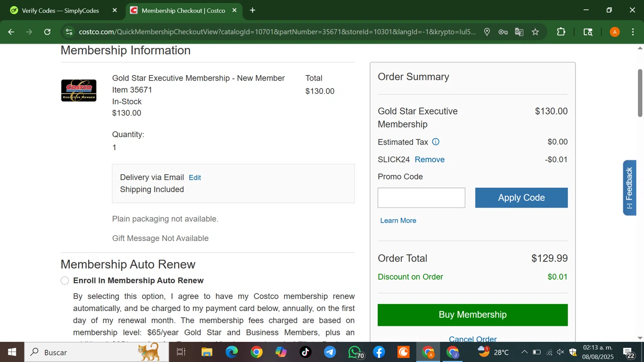Go back to the previous page
The width and height of the screenshot is (644, 362).
[11, 32]
